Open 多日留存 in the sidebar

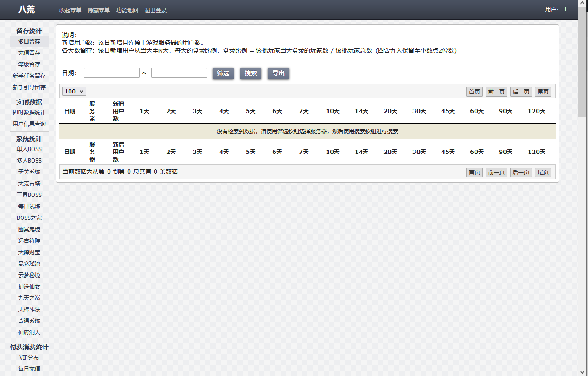(29, 41)
